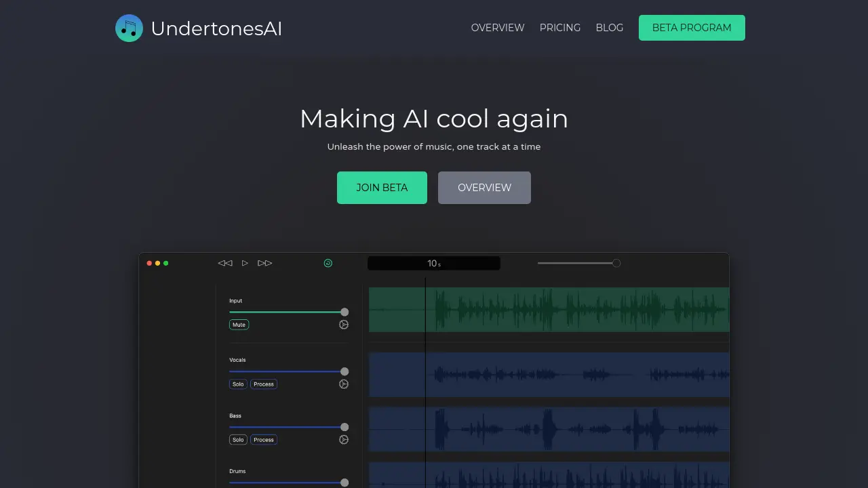Viewport: 868px width, 488px height.
Task: Click the Making AI cool again heading
Action: point(434,119)
